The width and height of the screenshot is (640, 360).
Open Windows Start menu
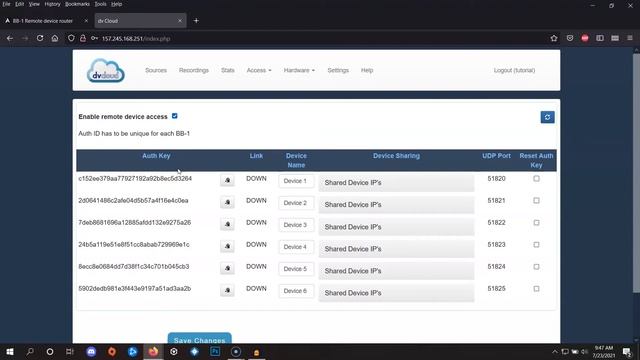click(10, 351)
